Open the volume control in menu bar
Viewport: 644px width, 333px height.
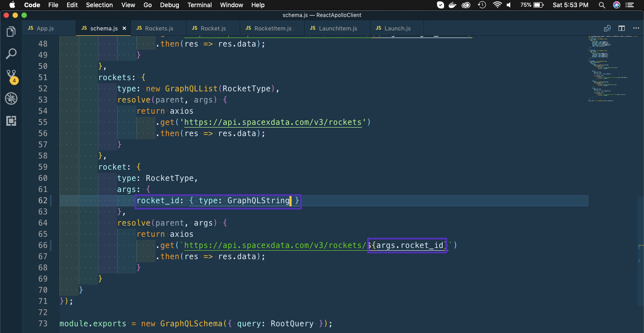[x=509, y=5]
